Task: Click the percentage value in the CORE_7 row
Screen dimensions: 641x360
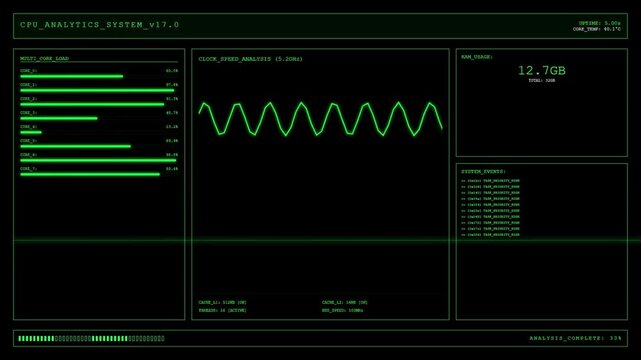Action: (172, 169)
